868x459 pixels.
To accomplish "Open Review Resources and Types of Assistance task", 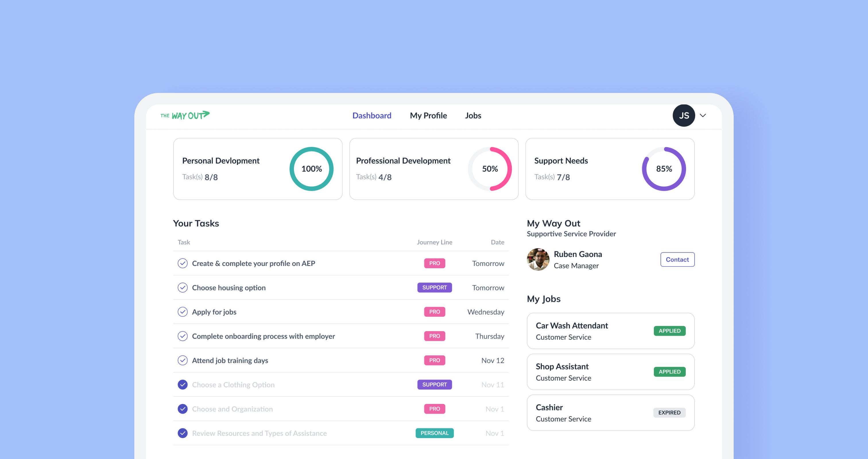I will [x=259, y=433].
